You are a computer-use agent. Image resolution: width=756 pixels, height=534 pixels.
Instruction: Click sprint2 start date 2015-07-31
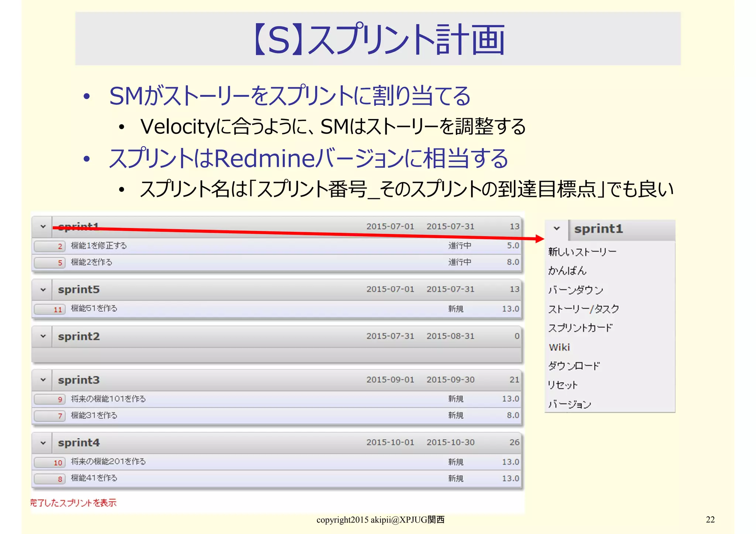point(390,336)
